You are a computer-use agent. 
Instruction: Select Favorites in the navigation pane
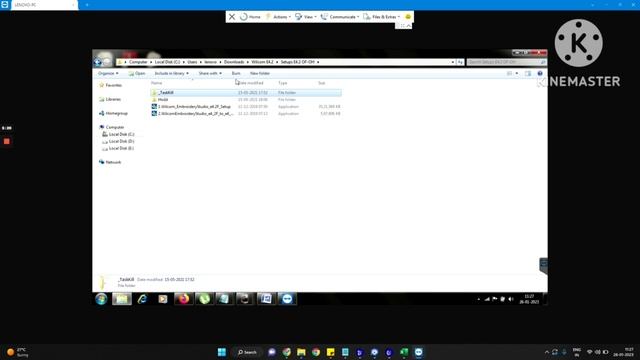110,85
